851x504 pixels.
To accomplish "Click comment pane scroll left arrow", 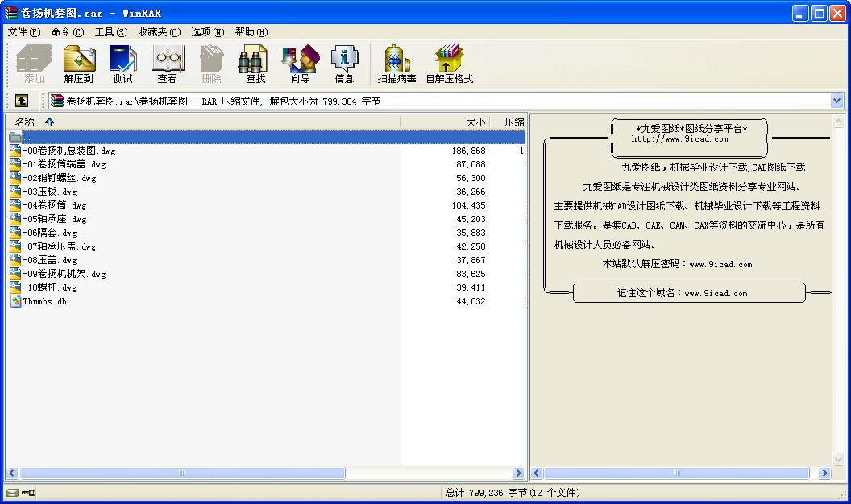I will pyautogui.click(x=537, y=473).
